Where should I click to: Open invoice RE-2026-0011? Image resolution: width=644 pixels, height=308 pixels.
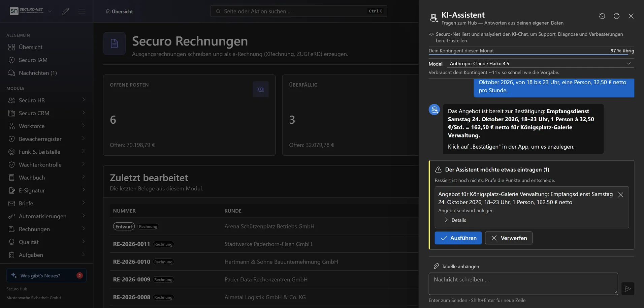tap(131, 244)
